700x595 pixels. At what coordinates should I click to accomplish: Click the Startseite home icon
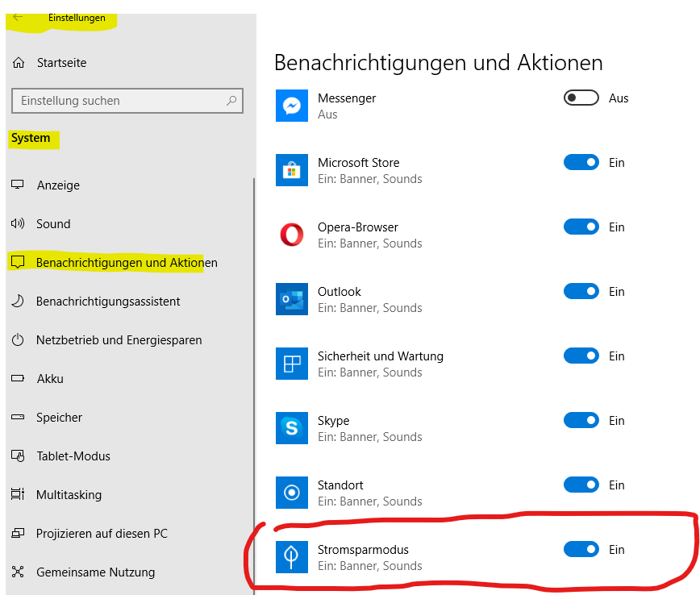pos(19,63)
